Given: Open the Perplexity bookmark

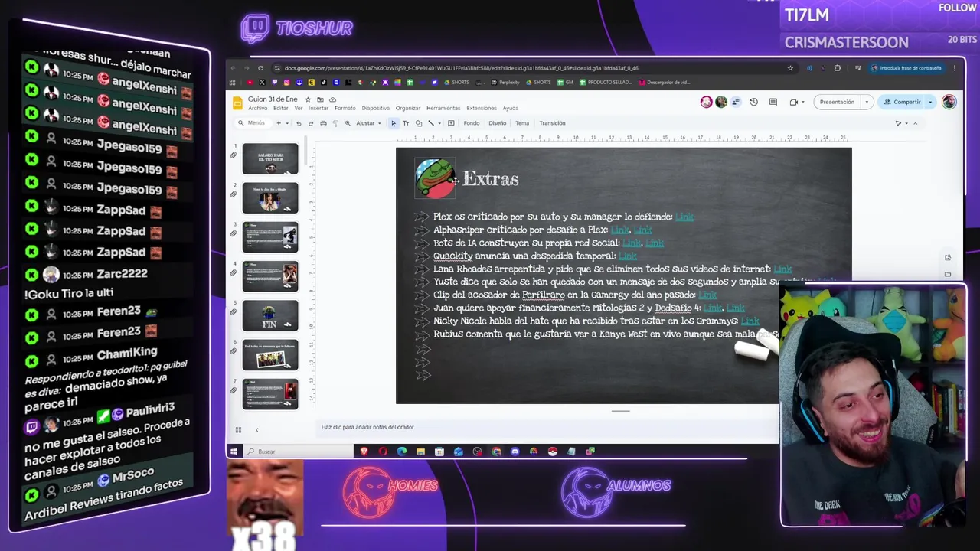Looking at the screenshot, I should coord(505,82).
